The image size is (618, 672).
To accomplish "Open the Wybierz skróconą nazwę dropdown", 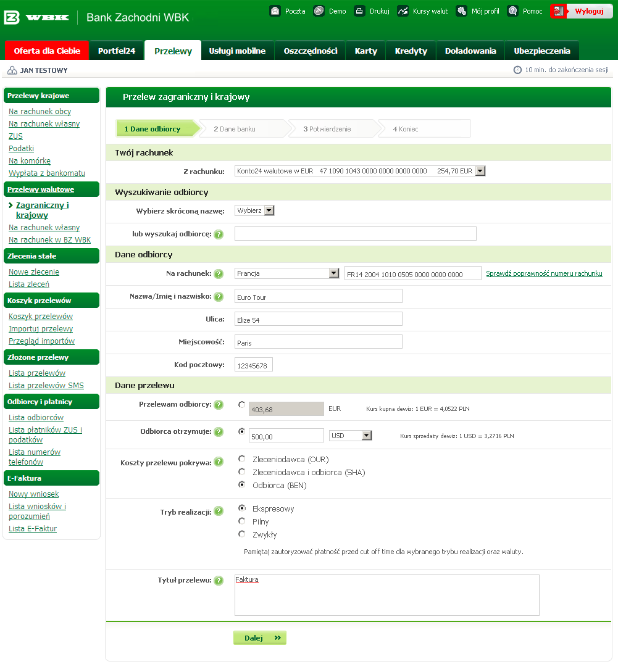I will pos(254,210).
